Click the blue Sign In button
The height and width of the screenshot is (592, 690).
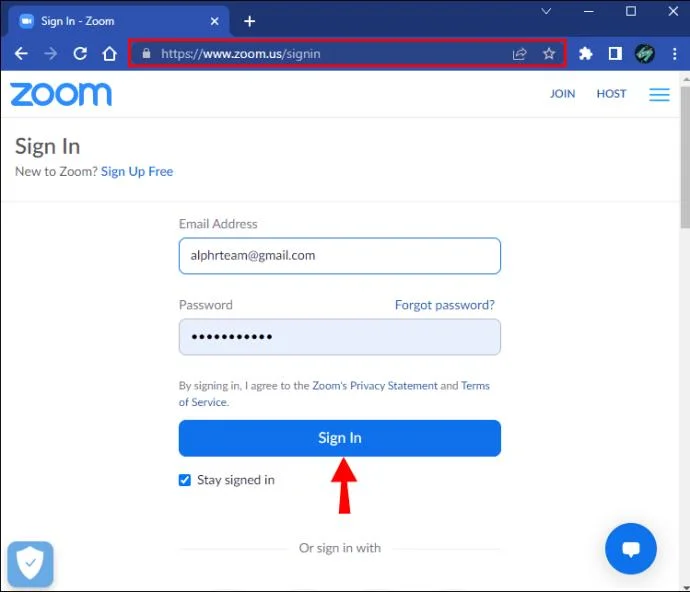coord(340,438)
